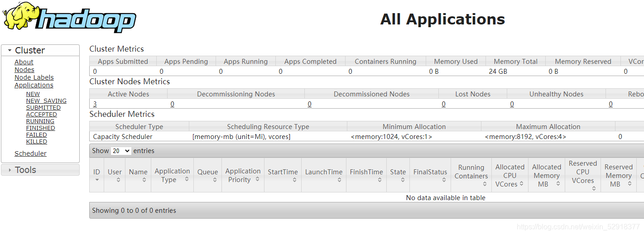
Task: Click the memory:8192 maximum allocation value
Action: point(525,137)
